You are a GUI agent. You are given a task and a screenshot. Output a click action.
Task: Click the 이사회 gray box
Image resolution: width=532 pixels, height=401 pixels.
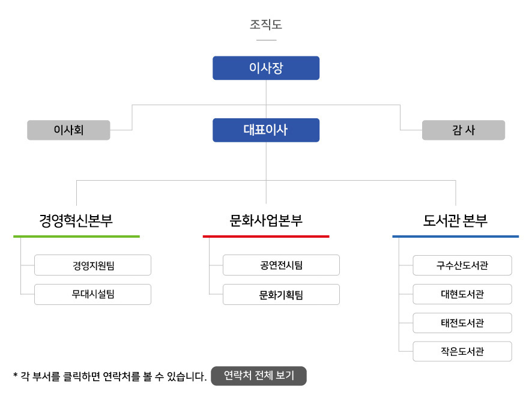coord(68,130)
